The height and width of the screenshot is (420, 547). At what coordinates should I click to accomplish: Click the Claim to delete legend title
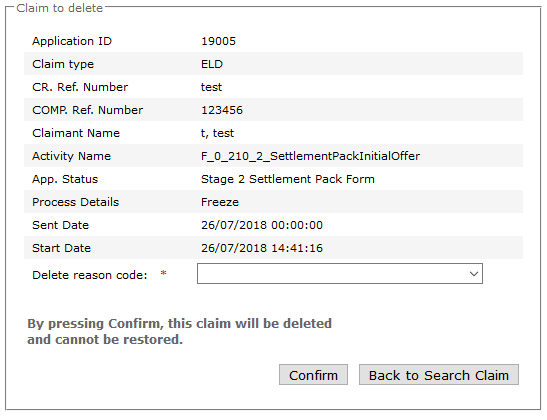60,8
